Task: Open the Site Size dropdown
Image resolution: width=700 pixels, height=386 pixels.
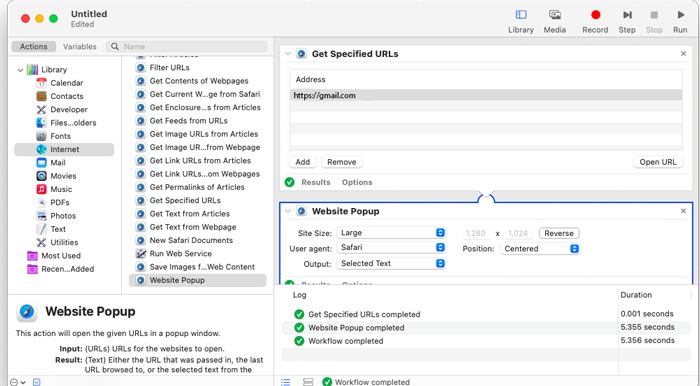Action: click(x=391, y=233)
